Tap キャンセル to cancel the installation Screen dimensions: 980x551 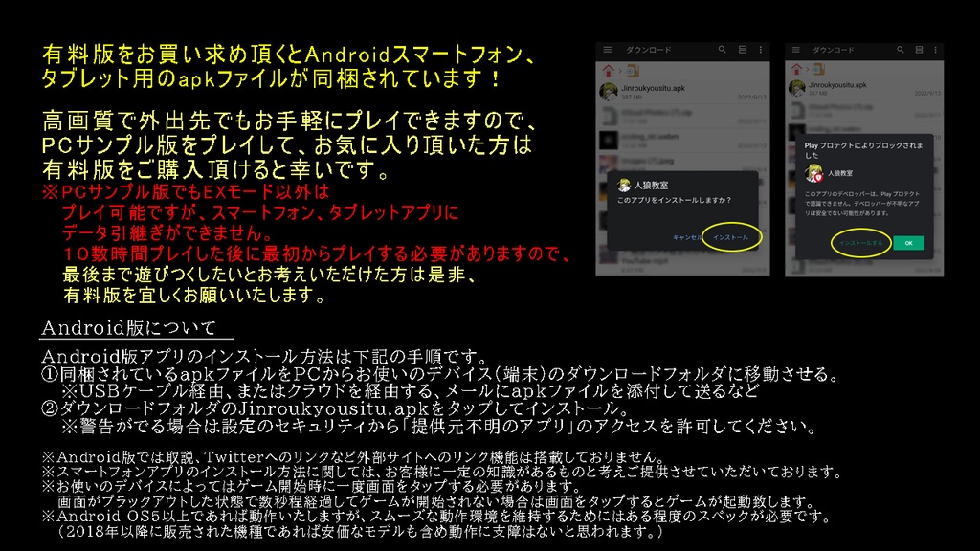click(x=686, y=237)
